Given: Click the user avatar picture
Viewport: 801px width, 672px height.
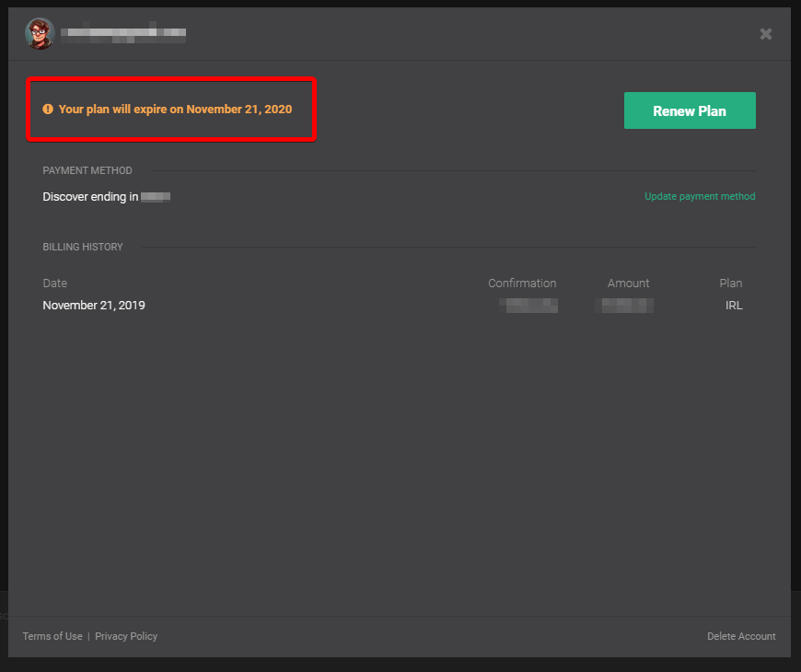Looking at the screenshot, I should click(x=40, y=33).
